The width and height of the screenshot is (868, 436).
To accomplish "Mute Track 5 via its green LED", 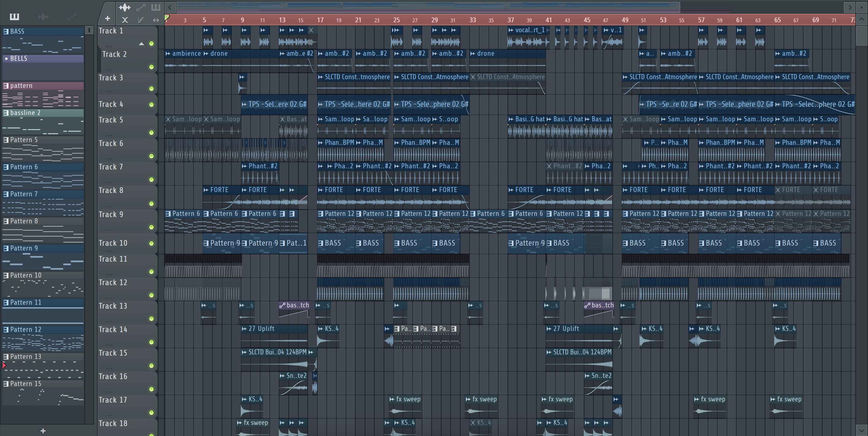I will pos(152,133).
